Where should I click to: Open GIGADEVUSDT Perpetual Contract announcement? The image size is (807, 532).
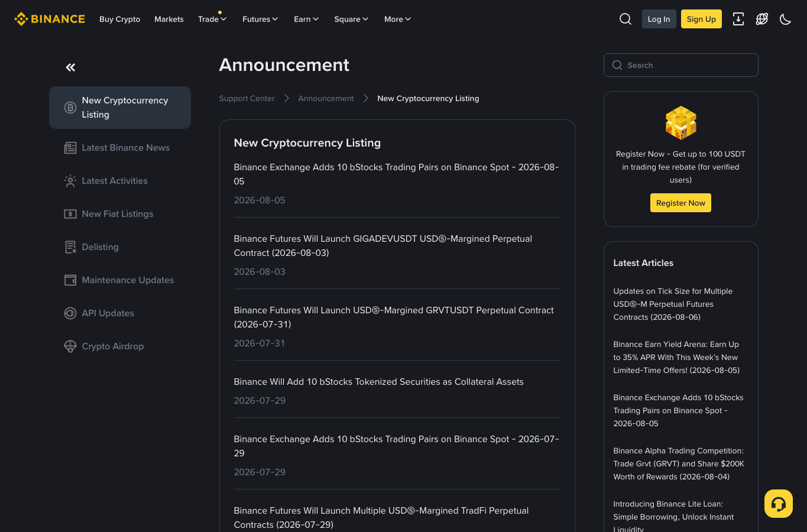point(383,246)
